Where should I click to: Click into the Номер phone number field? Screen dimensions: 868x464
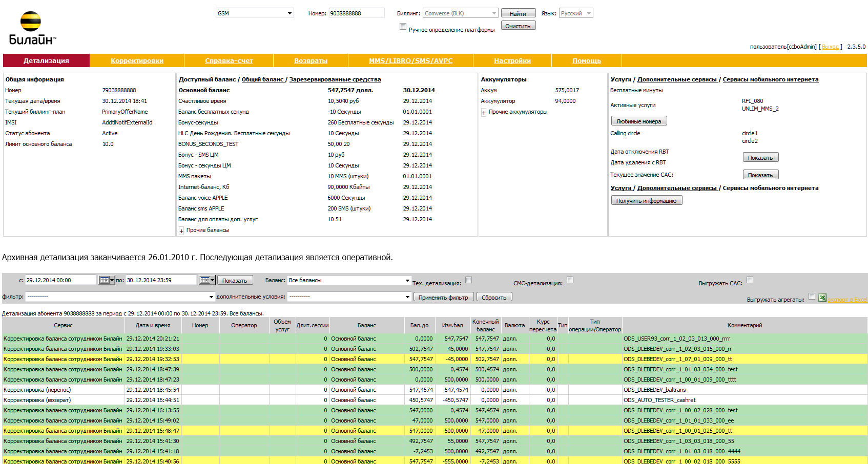tap(357, 13)
